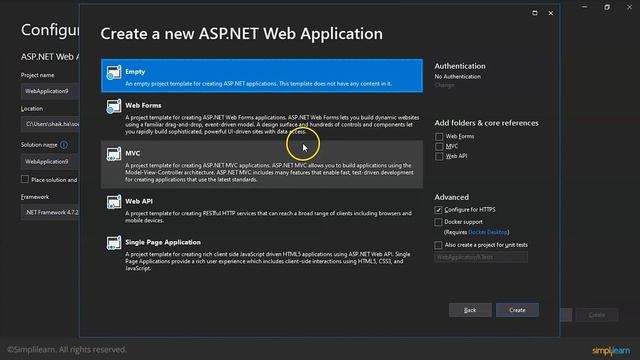
Task: Tick the Web API references checkbox
Action: point(439,156)
